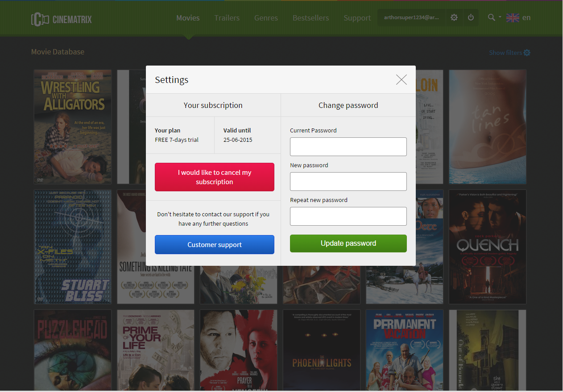Open the Puzzlehead movie poster
The image size is (563, 392).
tap(73, 350)
